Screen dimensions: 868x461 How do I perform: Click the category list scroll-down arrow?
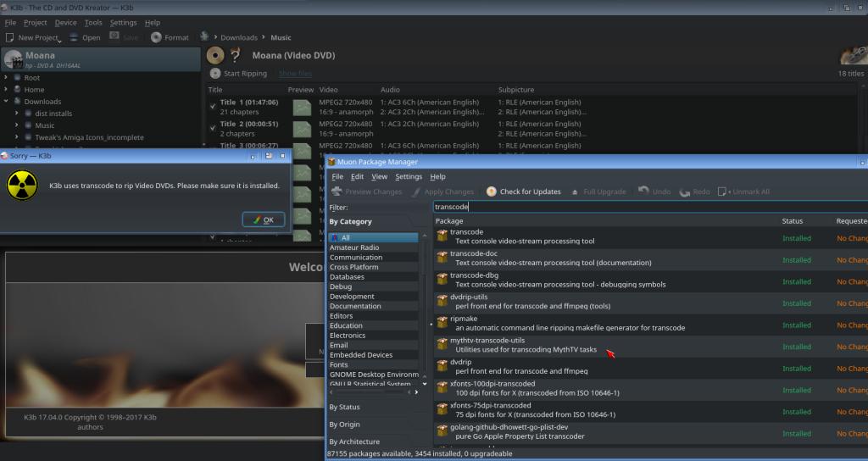click(x=425, y=384)
